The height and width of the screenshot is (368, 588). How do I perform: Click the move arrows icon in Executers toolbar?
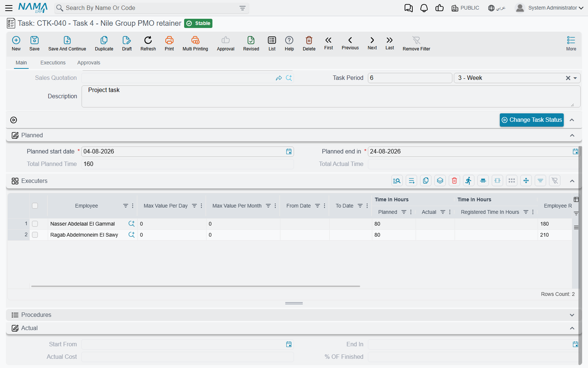click(526, 181)
